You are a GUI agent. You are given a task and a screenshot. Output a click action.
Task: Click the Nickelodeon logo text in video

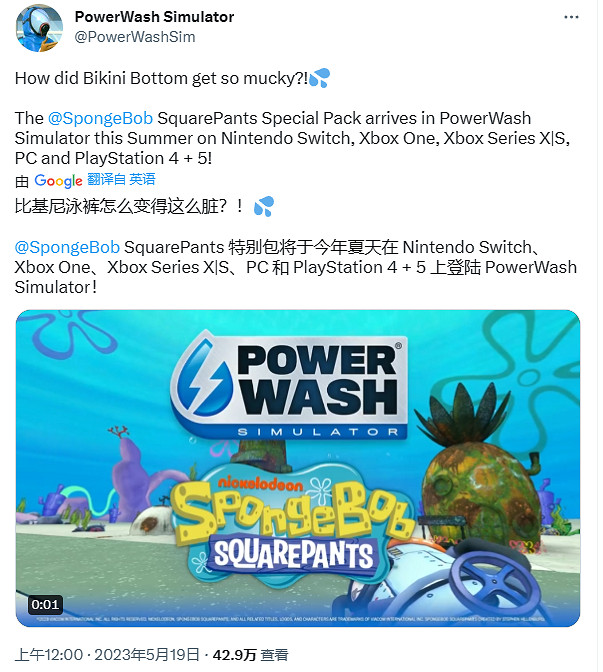260,484
